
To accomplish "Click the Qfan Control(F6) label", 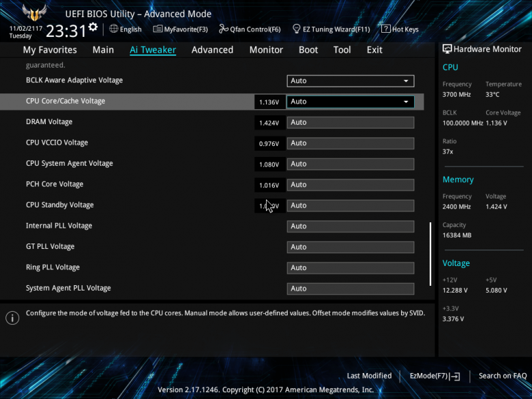I will [255, 29].
